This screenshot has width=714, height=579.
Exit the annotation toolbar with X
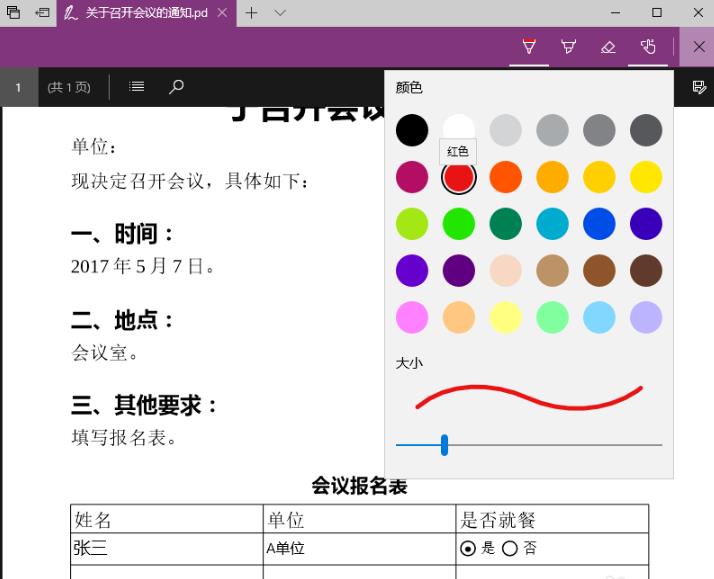(698, 47)
